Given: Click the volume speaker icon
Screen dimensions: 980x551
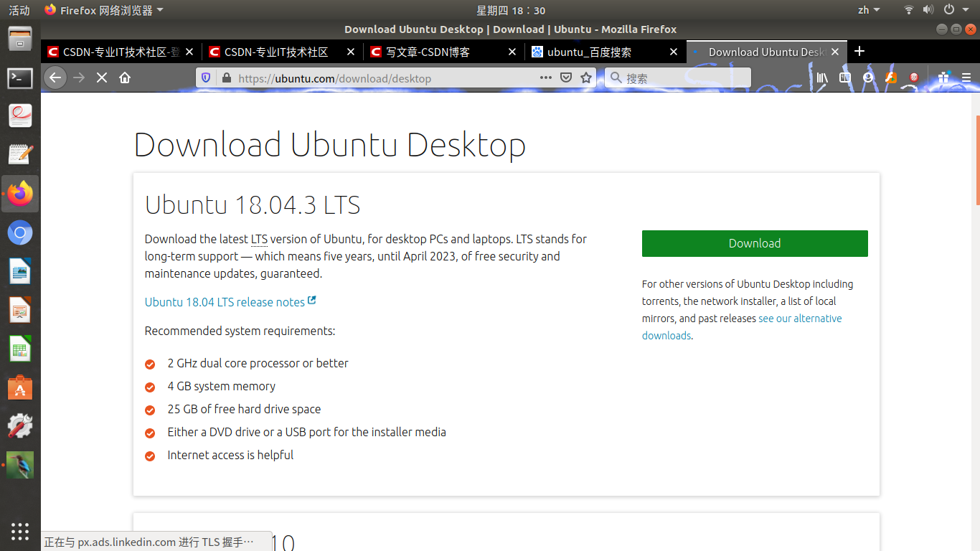Looking at the screenshot, I should 928,10.
